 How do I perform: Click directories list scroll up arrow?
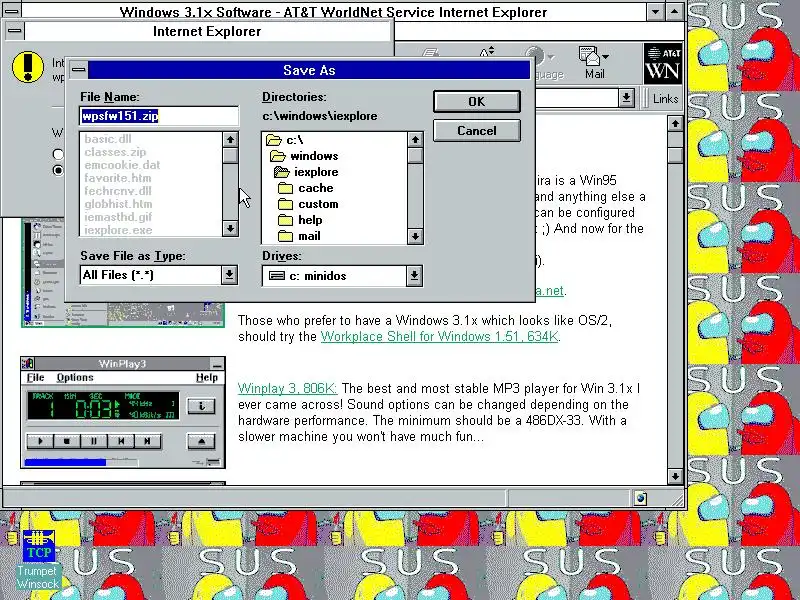point(415,139)
